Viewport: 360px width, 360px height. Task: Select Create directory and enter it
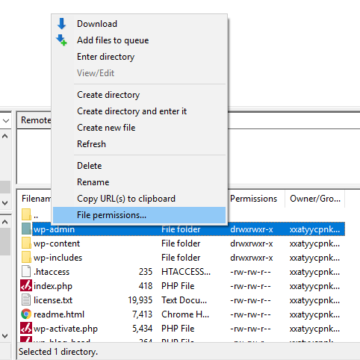click(132, 111)
